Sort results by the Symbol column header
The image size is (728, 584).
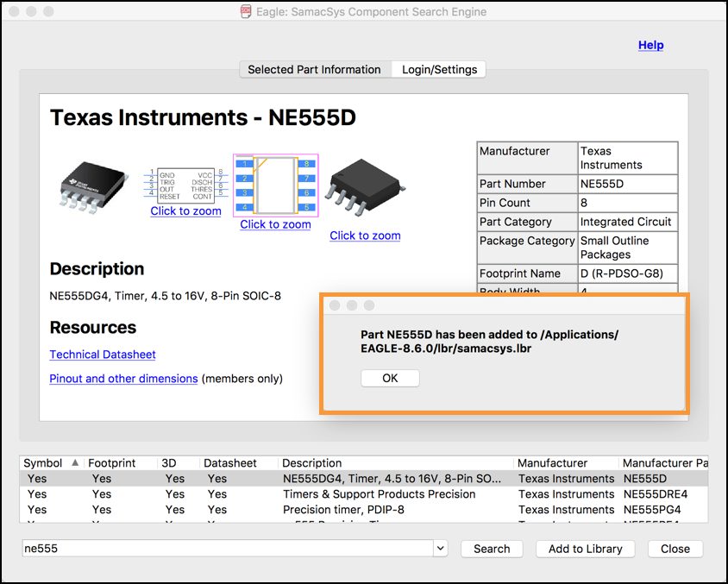tap(52, 463)
